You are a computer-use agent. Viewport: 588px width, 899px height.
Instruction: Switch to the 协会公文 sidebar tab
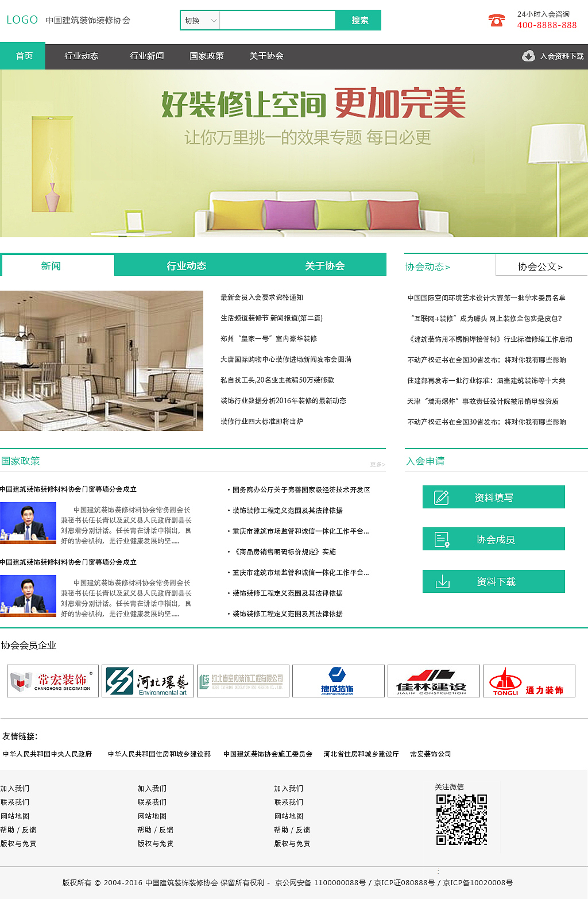click(x=540, y=267)
